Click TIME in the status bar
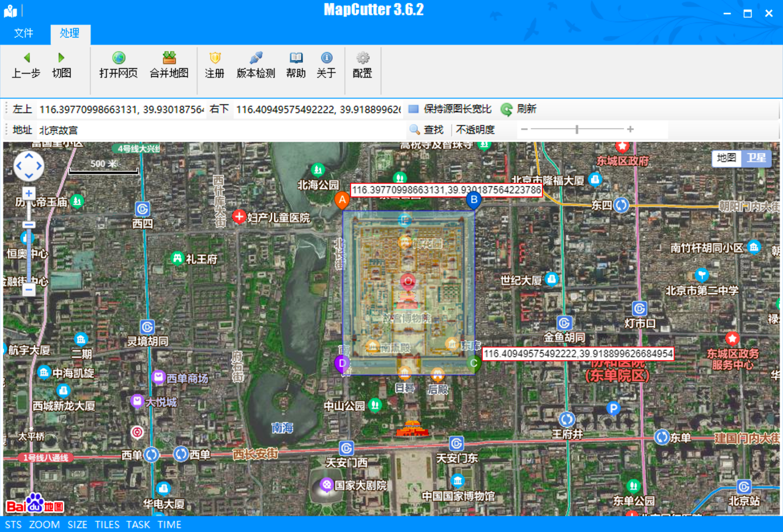The width and height of the screenshot is (783, 532). [x=169, y=525]
